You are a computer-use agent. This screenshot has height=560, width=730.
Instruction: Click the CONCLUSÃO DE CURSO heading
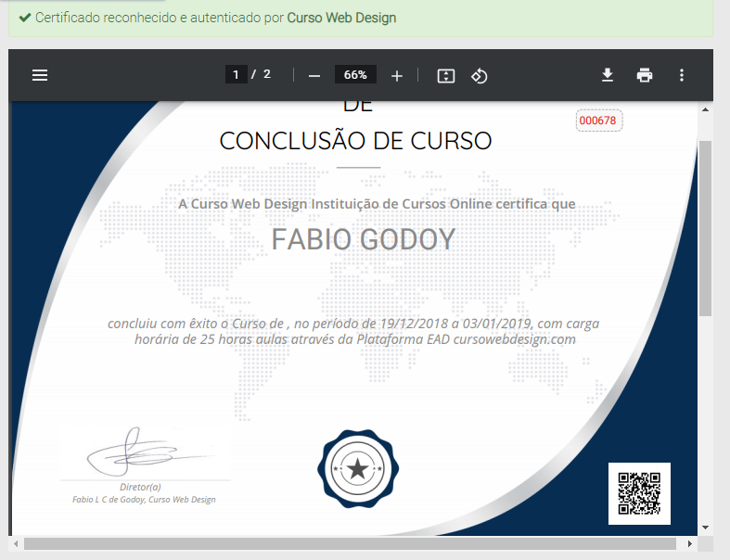(355, 141)
